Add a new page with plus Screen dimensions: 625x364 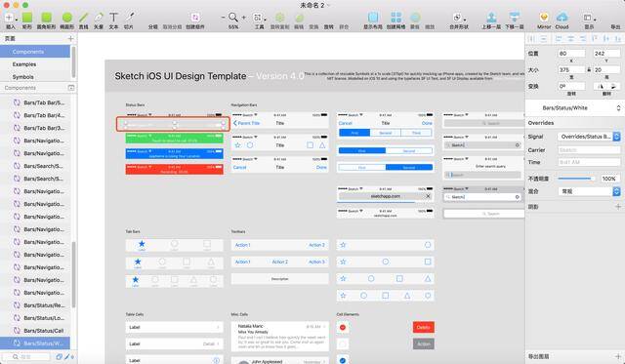[x=70, y=39]
